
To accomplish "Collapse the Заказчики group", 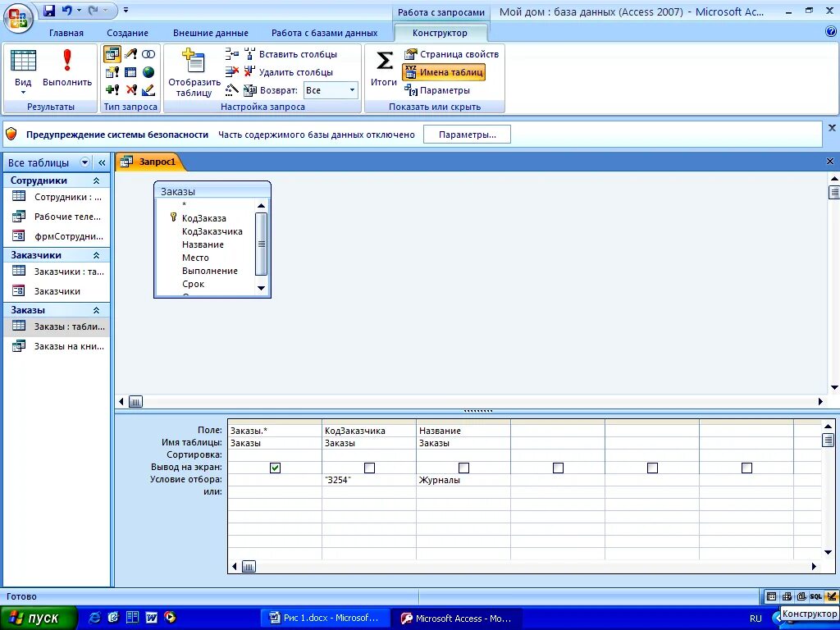I will click(x=97, y=255).
